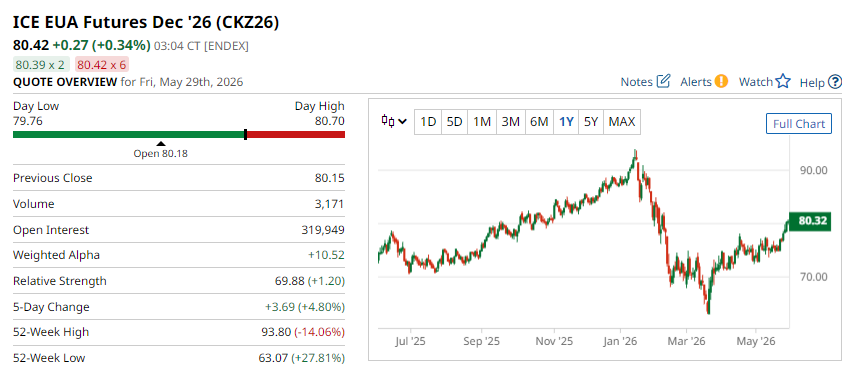Switch chart to 3M range
Screen dimensions: 854x382
510,122
